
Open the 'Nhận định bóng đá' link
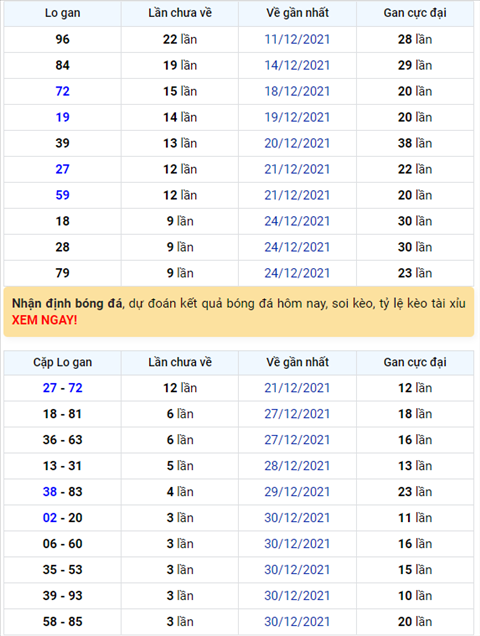pos(67,303)
